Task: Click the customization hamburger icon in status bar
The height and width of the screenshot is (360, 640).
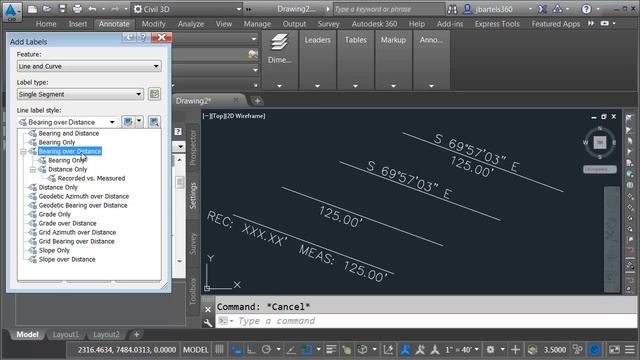Action: (x=630, y=350)
